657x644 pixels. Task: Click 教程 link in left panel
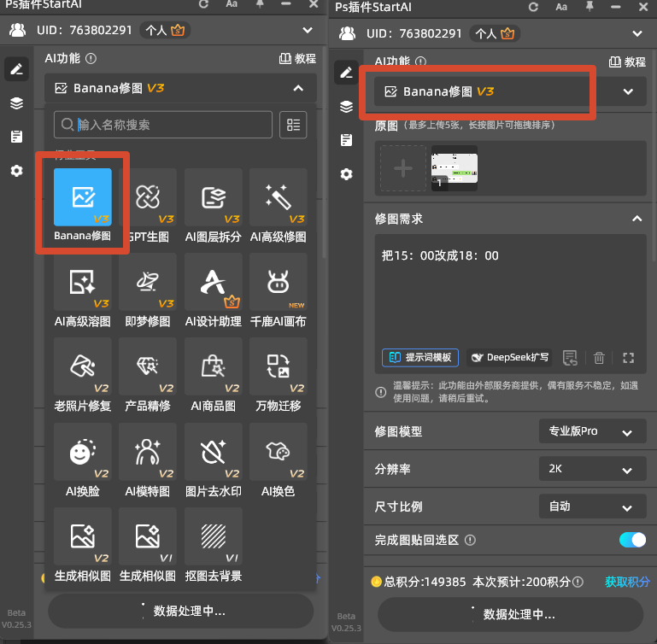point(297,59)
